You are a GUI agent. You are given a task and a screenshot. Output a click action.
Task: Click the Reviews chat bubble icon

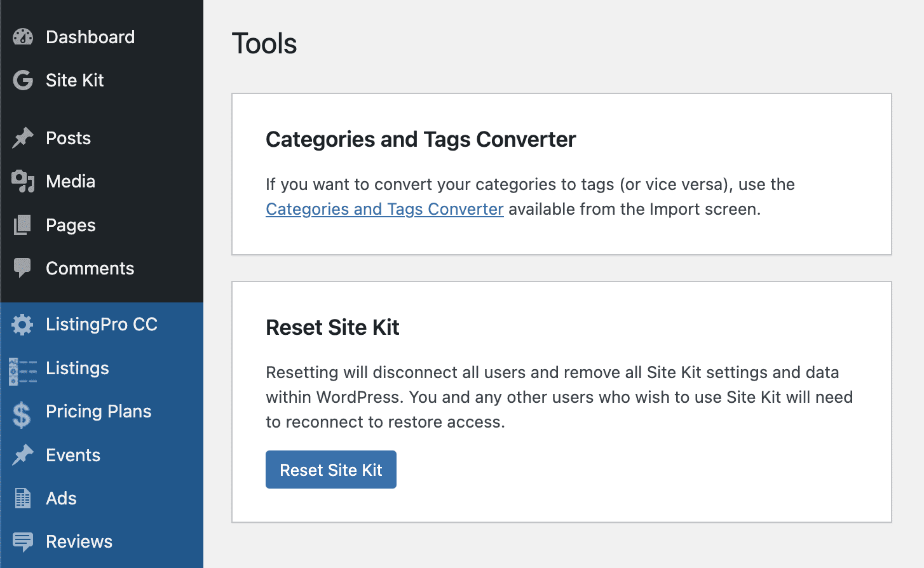[x=23, y=542]
